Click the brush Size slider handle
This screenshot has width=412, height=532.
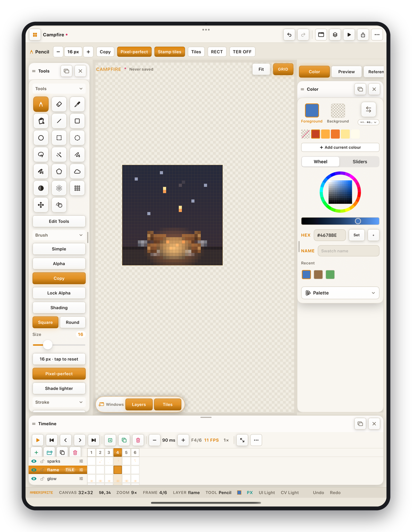pos(48,345)
